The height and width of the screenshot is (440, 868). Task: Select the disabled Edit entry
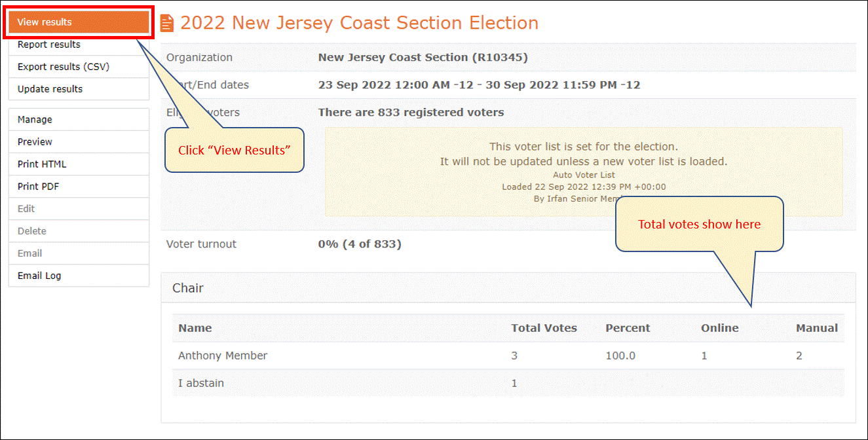(x=79, y=209)
